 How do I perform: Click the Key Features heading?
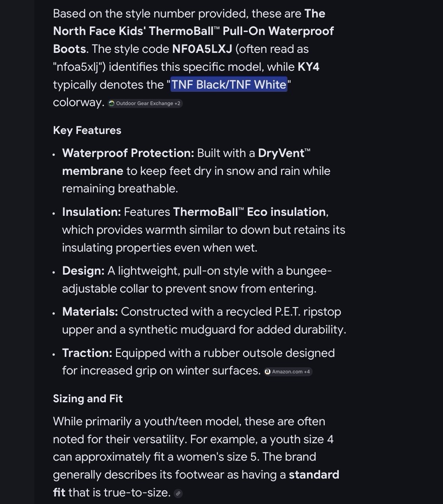(x=87, y=130)
